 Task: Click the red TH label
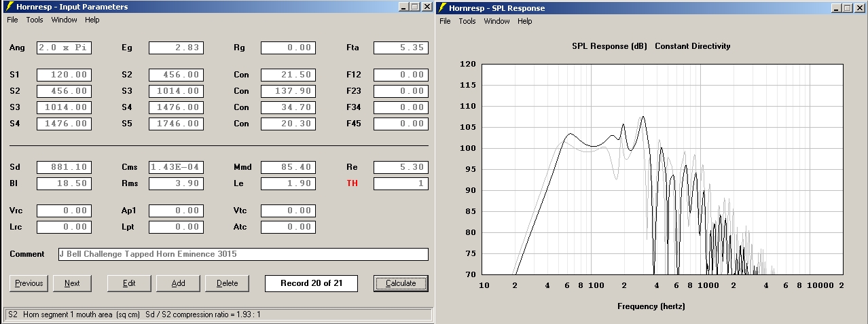pyautogui.click(x=352, y=183)
